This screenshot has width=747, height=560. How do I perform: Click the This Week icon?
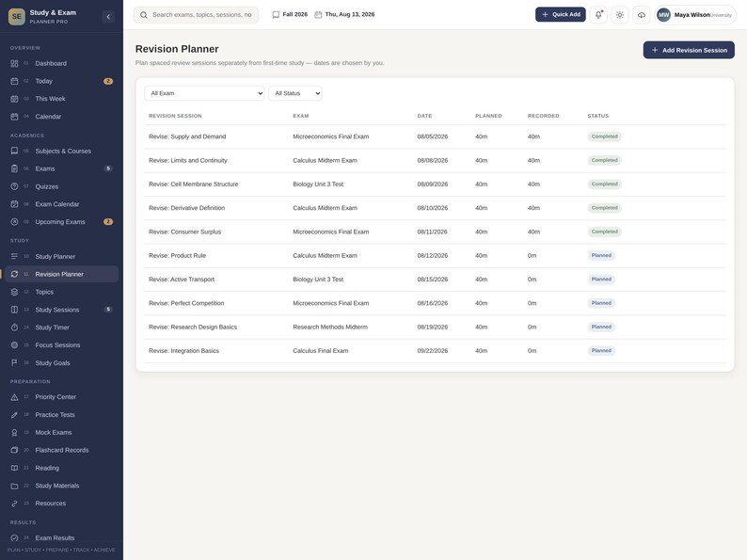pyautogui.click(x=14, y=99)
